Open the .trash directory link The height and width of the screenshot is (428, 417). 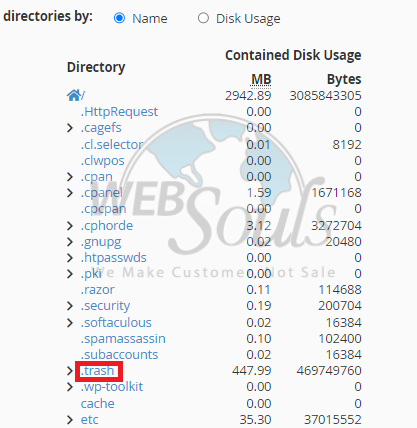(x=97, y=371)
